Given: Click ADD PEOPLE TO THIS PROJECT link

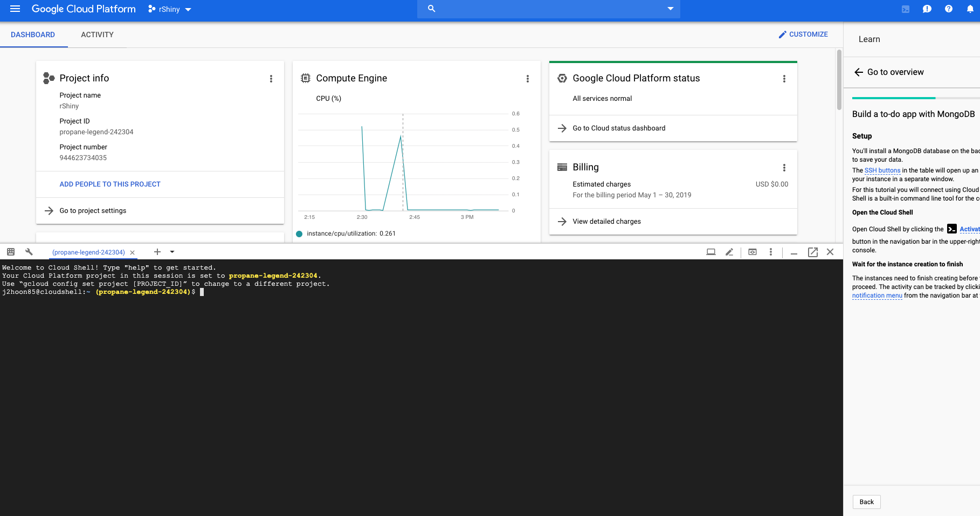Looking at the screenshot, I should coord(110,184).
